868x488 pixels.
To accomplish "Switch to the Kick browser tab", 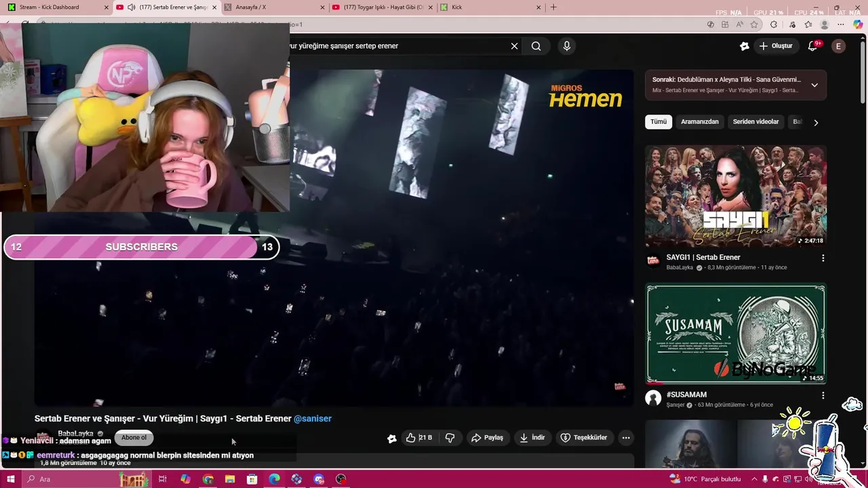I will click(x=490, y=7).
